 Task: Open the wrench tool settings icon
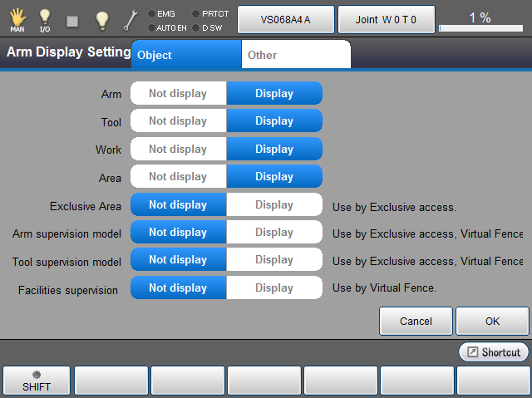130,20
